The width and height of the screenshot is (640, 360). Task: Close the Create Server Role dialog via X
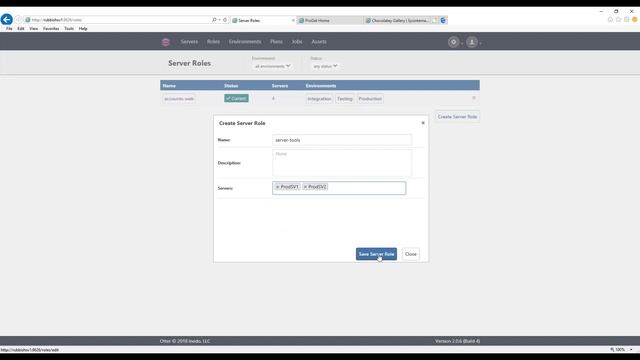[x=423, y=123]
